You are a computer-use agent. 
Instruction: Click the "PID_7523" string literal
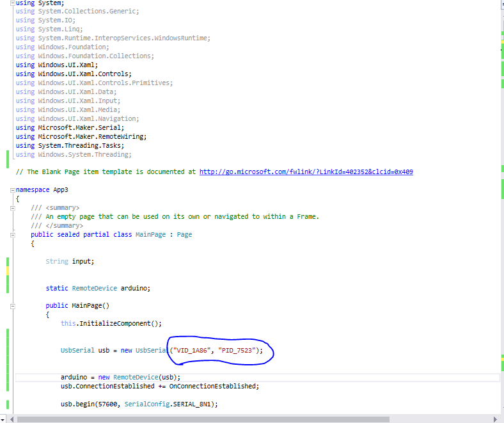(x=237, y=350)
